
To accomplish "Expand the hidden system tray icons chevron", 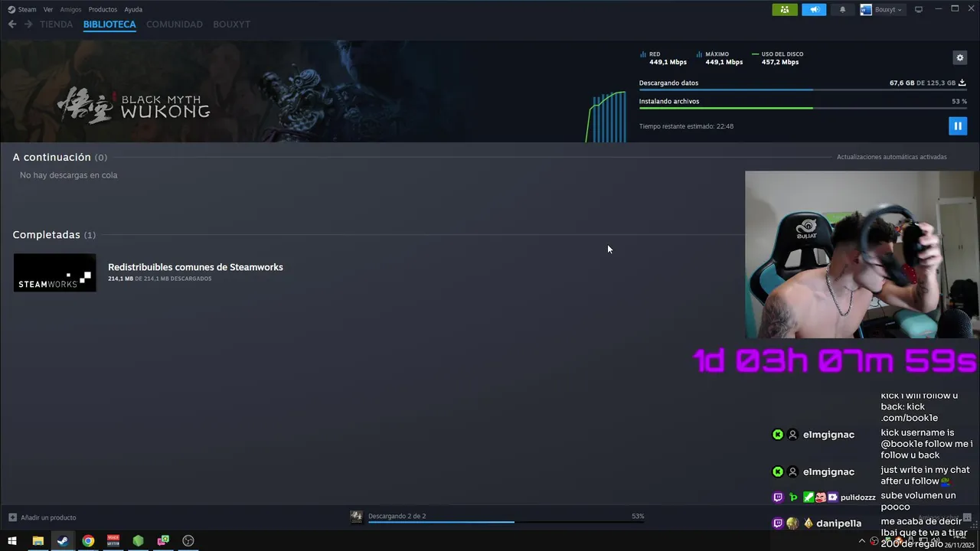I will pos(864,541).
